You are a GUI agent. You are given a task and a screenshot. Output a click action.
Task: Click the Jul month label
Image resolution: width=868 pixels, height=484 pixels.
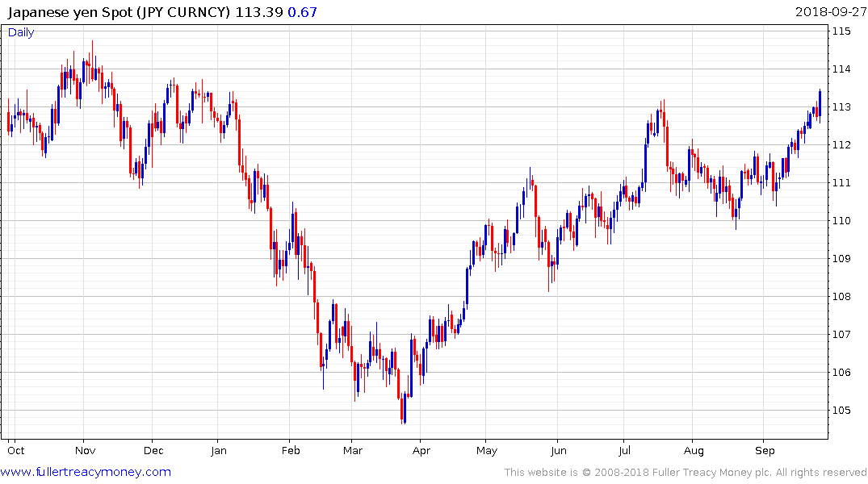624,451
